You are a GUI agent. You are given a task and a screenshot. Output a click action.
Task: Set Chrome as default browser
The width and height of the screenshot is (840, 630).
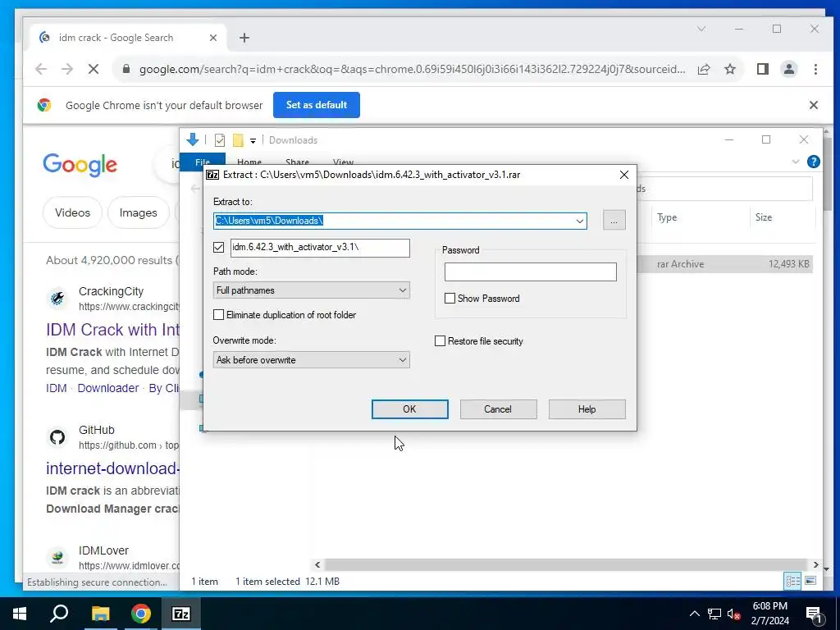pos(317,105)
